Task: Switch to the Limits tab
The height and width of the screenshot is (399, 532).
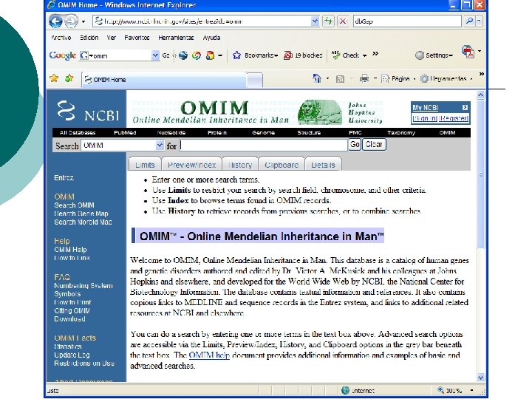Action: [145, 165]
